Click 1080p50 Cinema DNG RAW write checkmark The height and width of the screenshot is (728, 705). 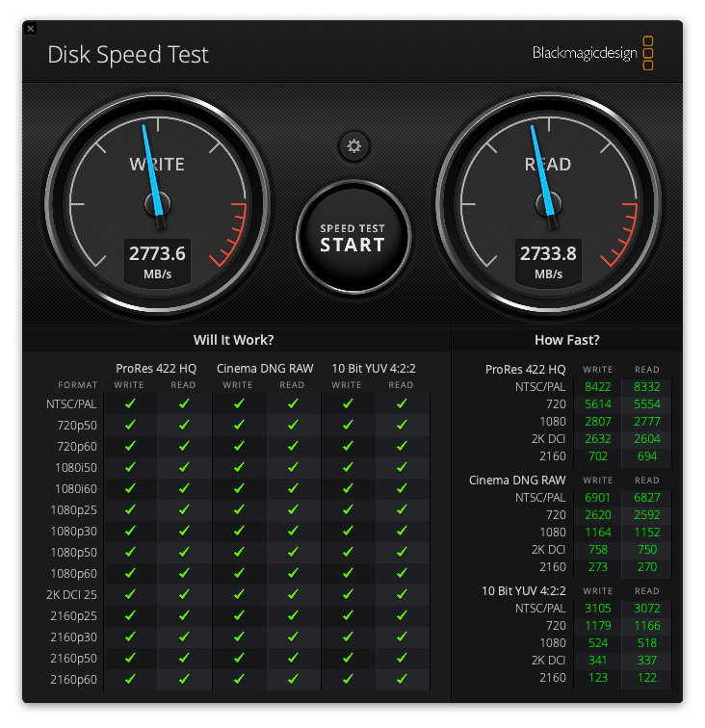pyautogui.click(x=239, y=552)
